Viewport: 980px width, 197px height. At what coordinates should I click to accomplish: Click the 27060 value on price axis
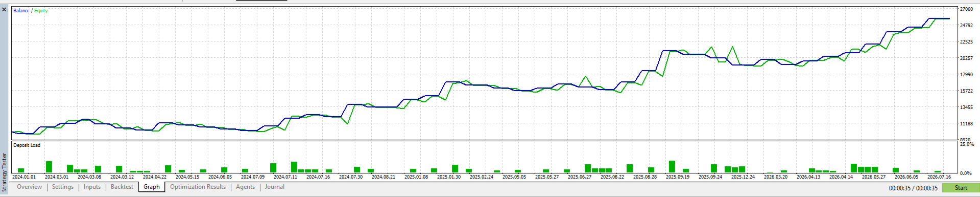pyautogui.click(x=966, y=9)
